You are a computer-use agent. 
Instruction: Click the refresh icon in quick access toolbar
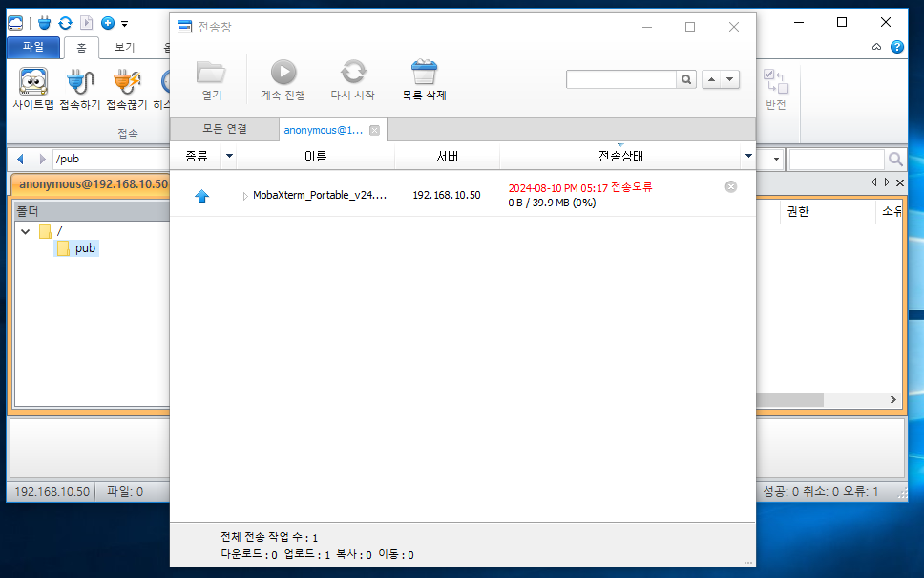(x=66, y=23)
